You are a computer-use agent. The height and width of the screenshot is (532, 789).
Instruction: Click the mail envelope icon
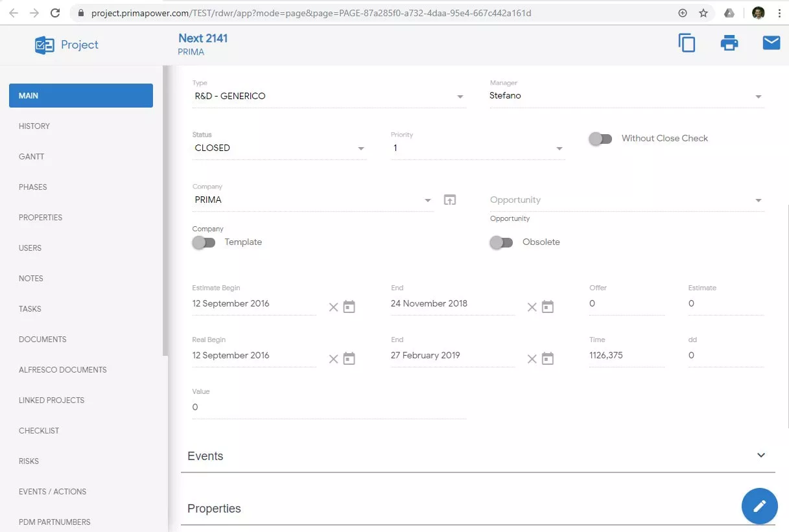coord(771,43)
